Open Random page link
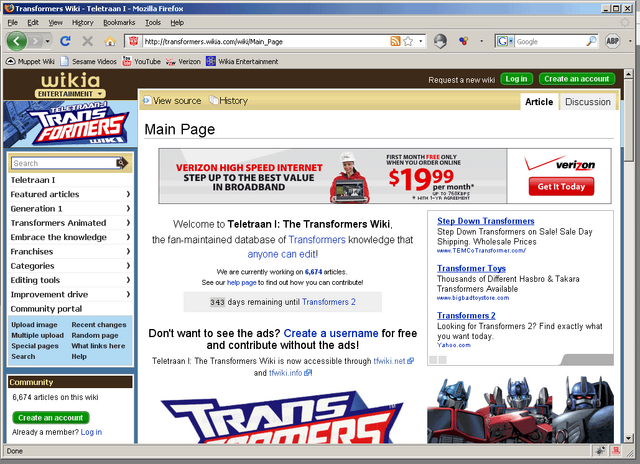This screenshot has width=640, height=464. tap(95, 335)
